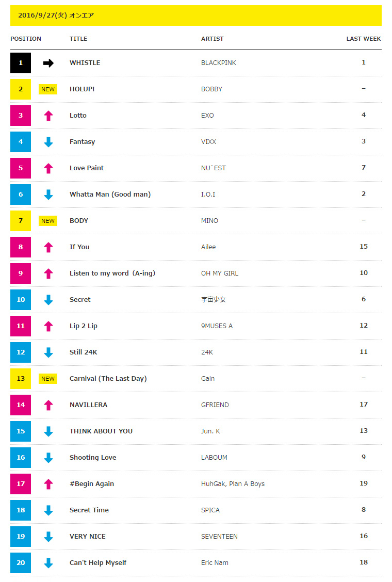This screenshot has height=582, width=392.
Task: Click the pink up arrow beside Lotto
Action: [48, 116]
